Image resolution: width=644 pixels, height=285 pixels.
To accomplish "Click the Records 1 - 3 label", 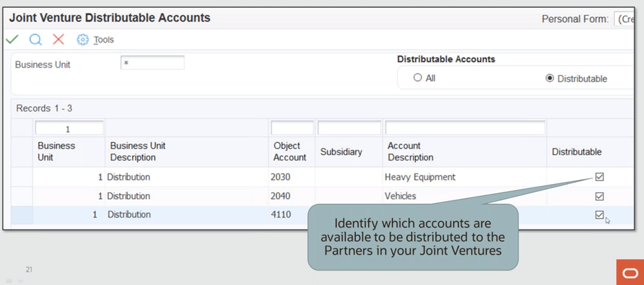I will point(44,109).
